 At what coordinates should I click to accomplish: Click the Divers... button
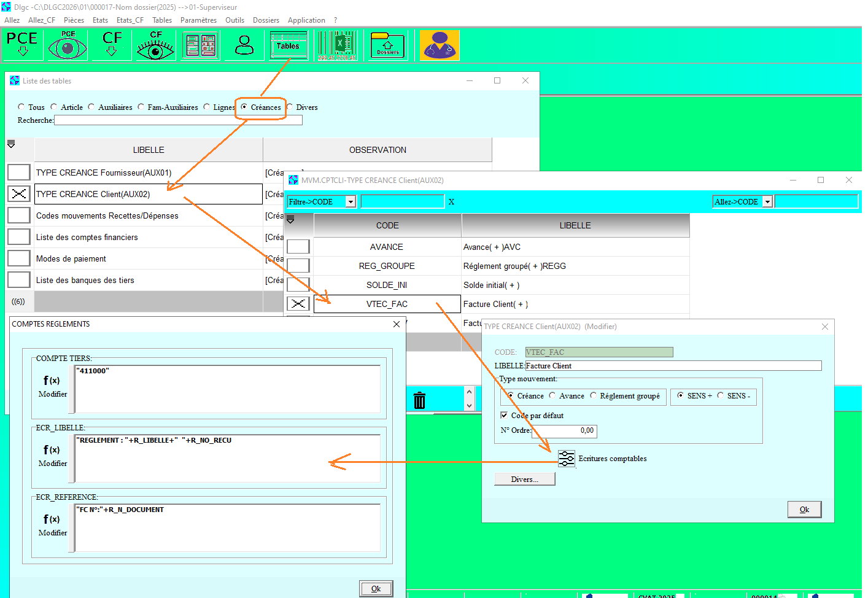tap(524, 480)
